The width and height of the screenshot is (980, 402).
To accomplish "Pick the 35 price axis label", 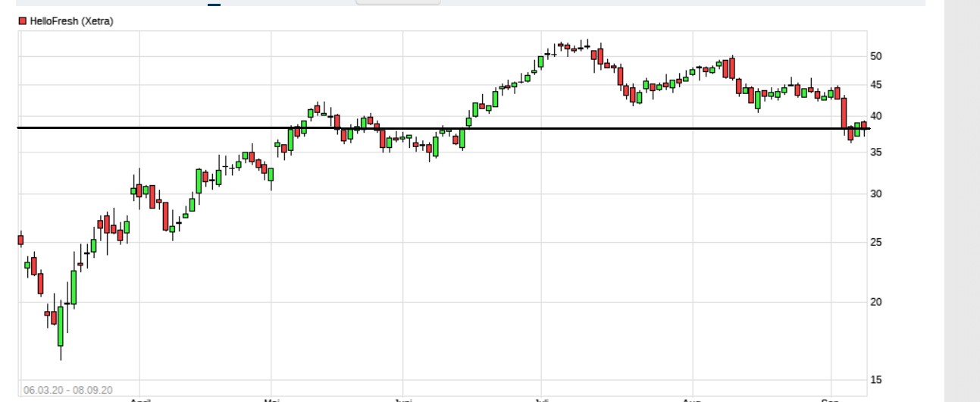I will coord(876,152).
